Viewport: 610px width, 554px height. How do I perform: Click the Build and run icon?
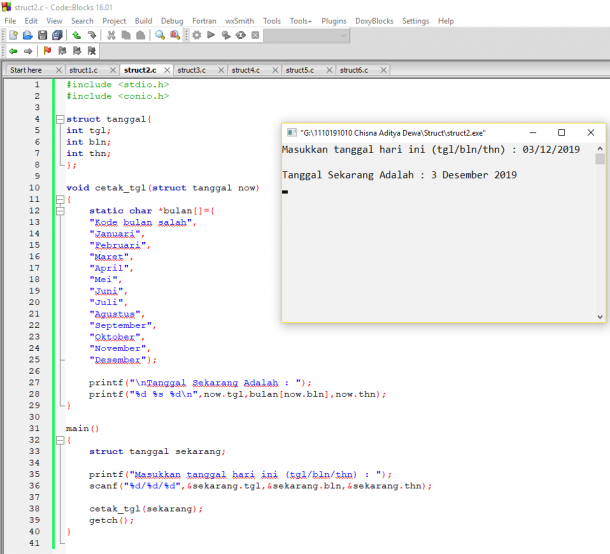(226, 35)
